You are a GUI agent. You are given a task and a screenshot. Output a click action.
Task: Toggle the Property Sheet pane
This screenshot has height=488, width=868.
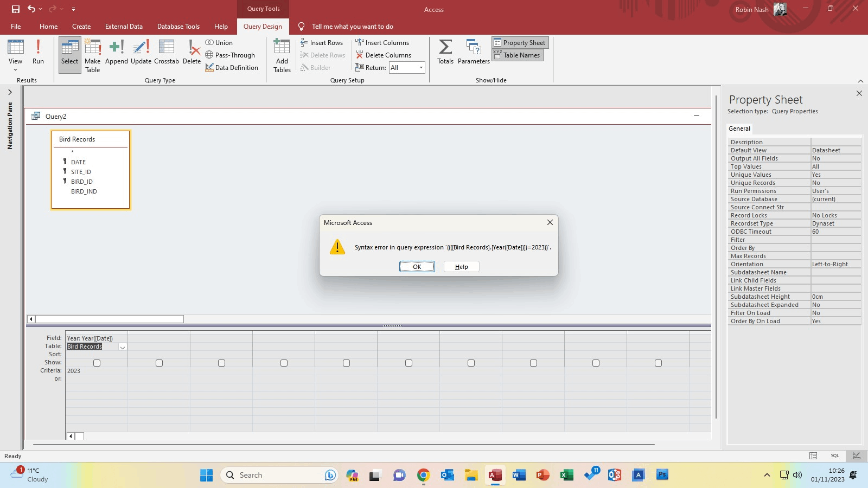520,43
